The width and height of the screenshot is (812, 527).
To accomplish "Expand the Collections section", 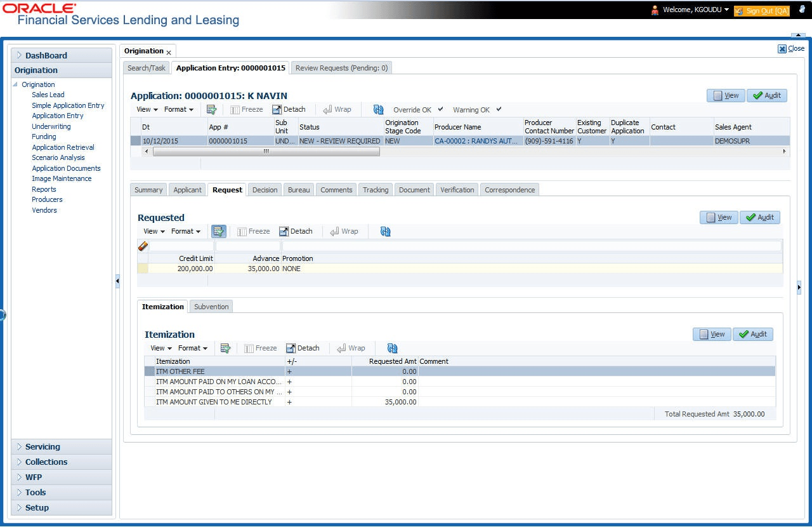I will [x=62, y=462].
